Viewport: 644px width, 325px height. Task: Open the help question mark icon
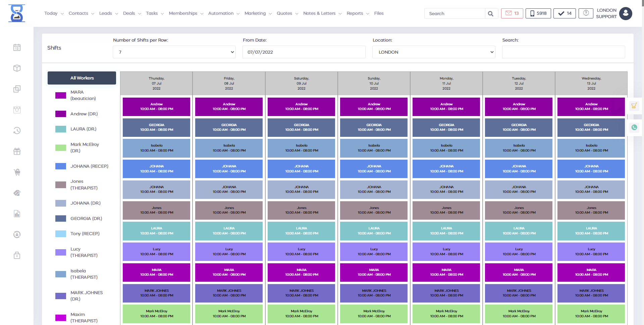pyautogui.click(x=586, y=13)
